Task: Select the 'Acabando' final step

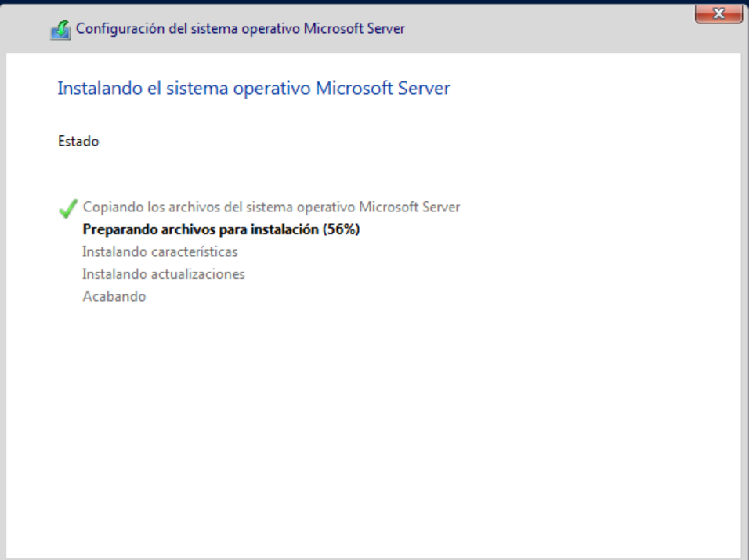Action: click(114, 297)
